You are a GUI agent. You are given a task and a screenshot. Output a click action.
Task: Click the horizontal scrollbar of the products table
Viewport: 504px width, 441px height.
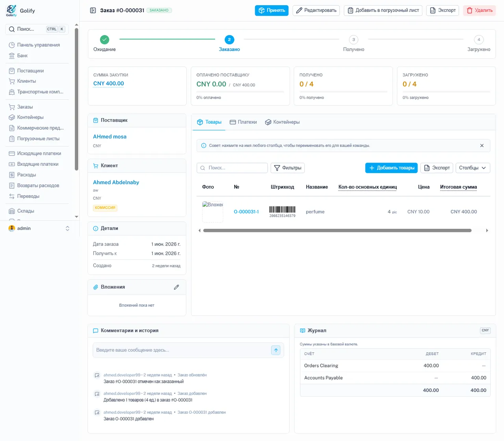pos(337,231)
